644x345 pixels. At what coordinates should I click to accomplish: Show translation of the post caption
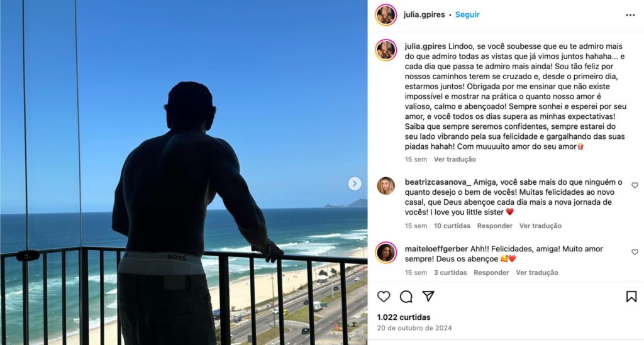pyautogui.click(x=455, y=159)
